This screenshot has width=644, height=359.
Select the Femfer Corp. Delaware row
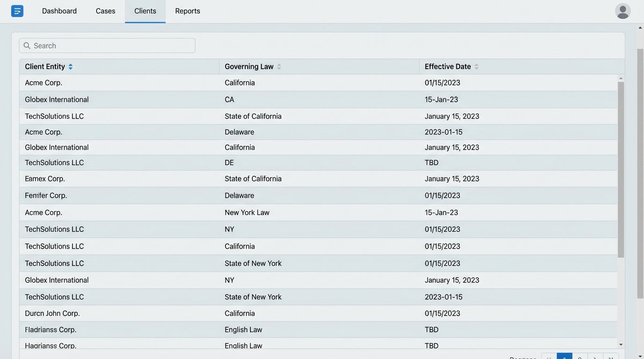click(x=187, y=195)
